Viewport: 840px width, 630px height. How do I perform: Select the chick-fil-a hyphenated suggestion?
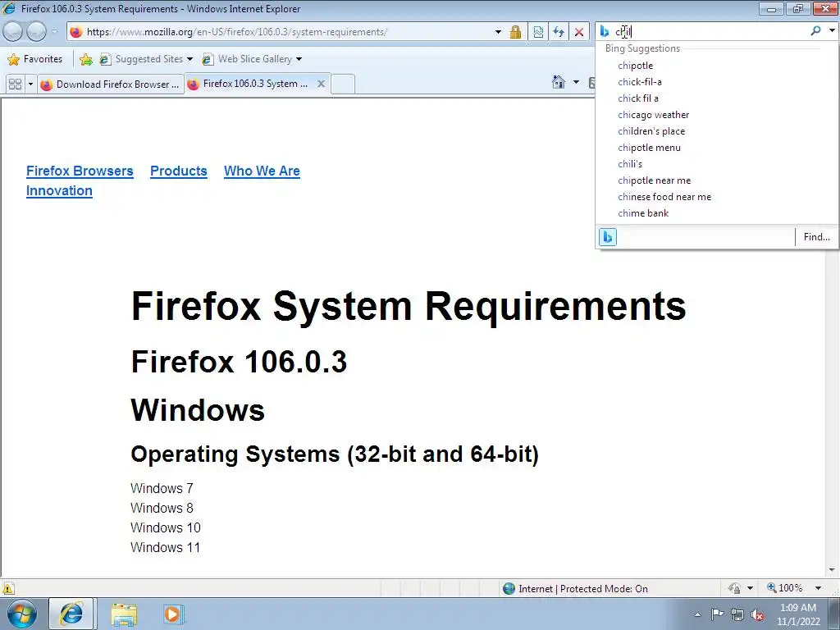[640, 82]
